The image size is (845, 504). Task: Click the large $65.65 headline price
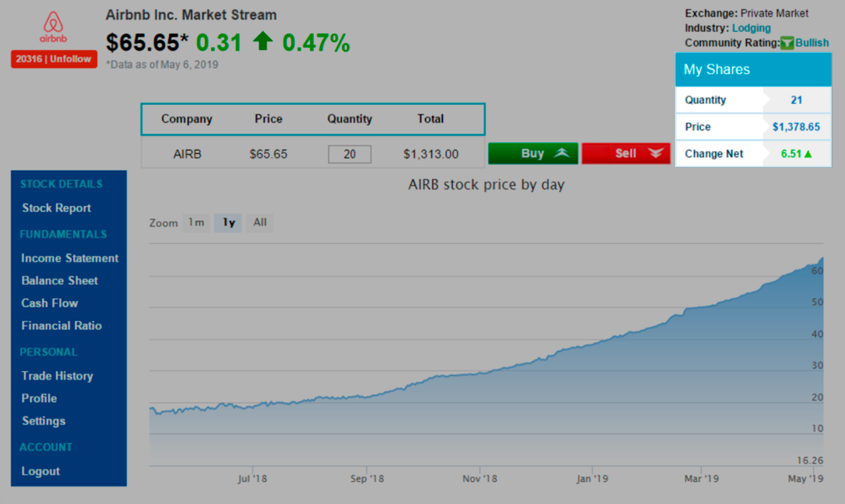coord(147,42)
